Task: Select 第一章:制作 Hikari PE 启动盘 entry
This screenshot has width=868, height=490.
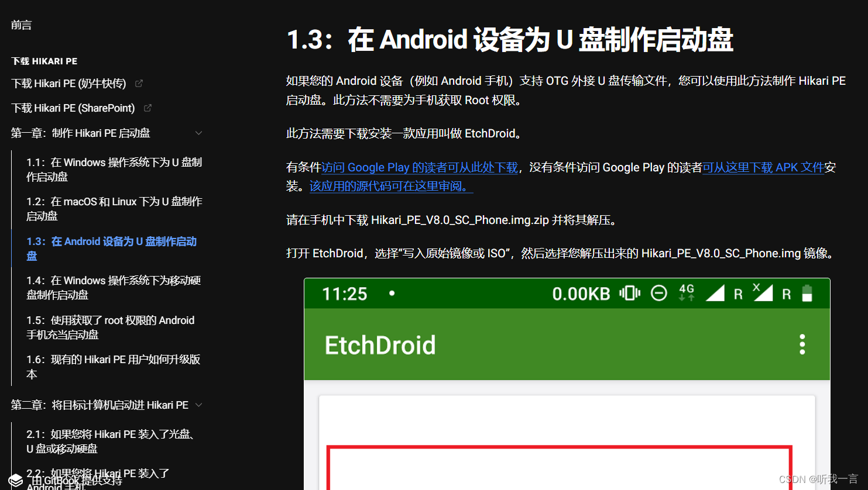Action: coord(81,133)
